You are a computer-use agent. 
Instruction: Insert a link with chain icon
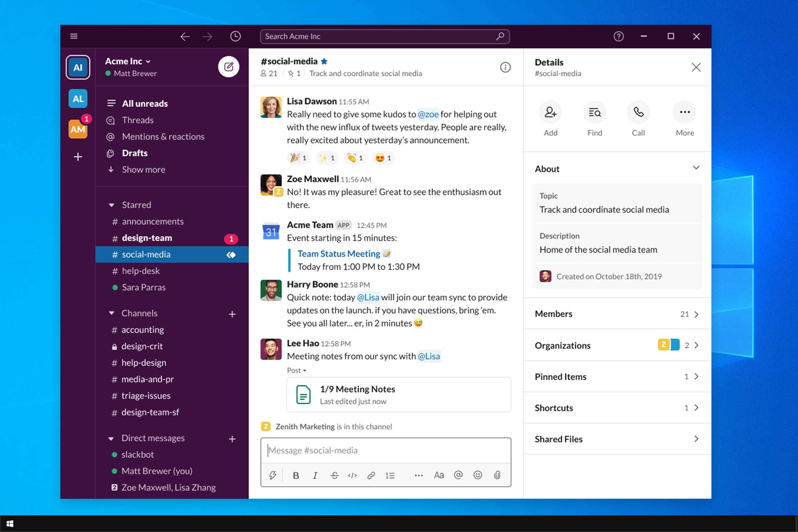[371, 475]
